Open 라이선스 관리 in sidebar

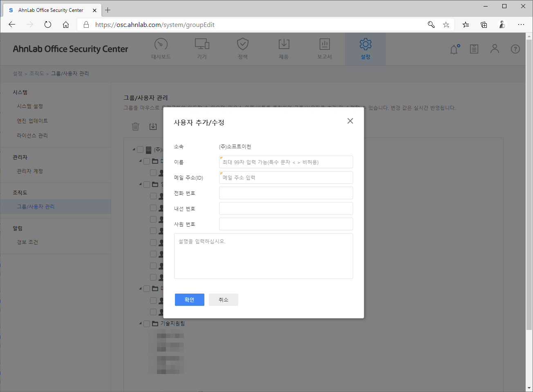click(32, 136)
